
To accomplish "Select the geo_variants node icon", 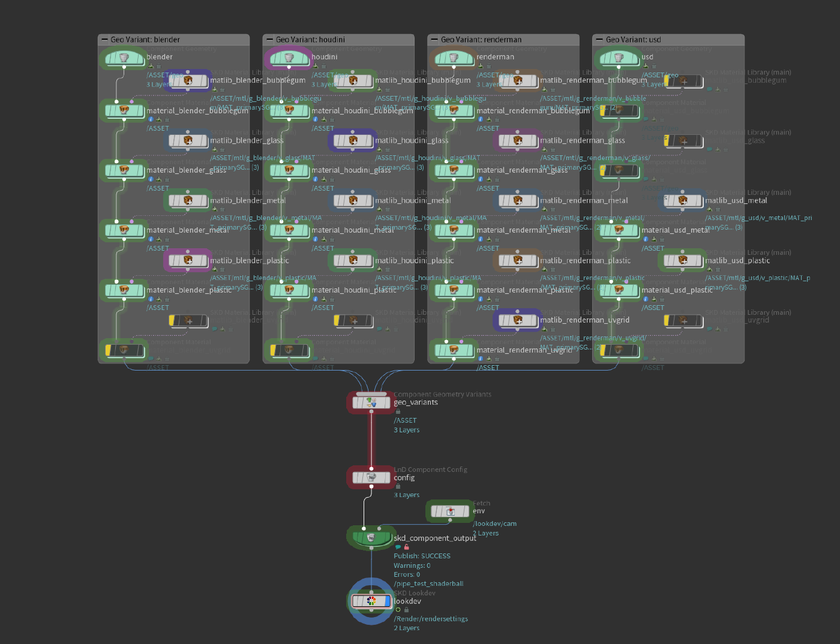I will click(x=371, y=402).
